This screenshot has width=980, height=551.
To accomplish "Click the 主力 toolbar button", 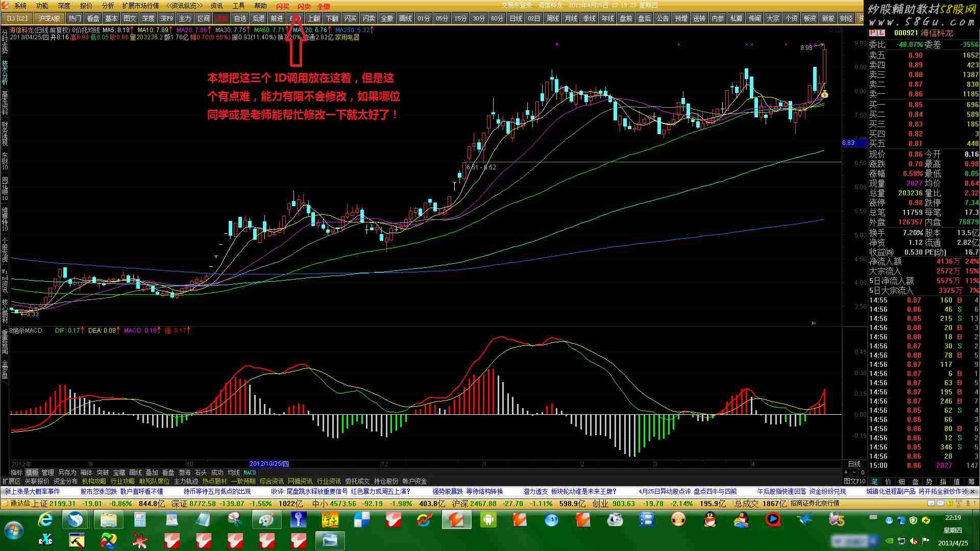I will [185, 18].
